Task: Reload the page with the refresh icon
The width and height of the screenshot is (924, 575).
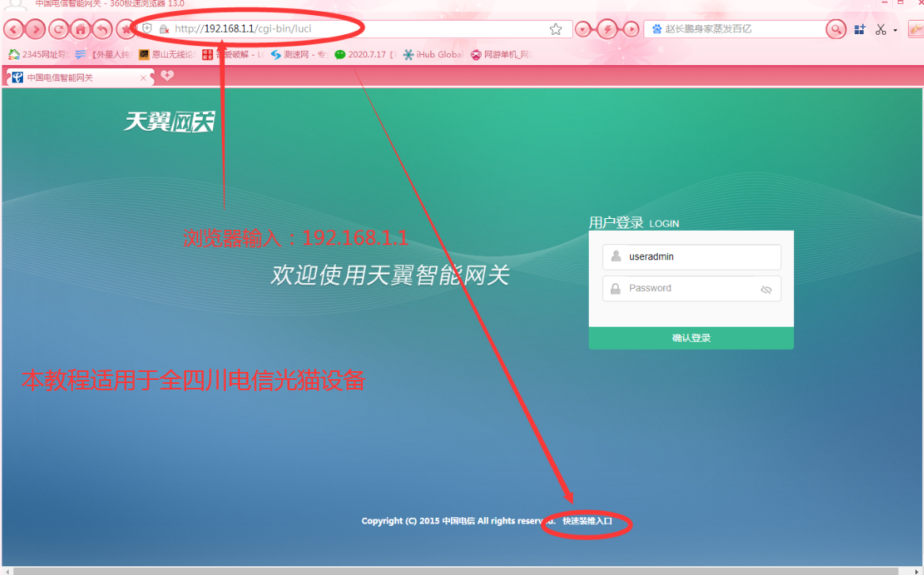Action: click(x=59, y=29)
